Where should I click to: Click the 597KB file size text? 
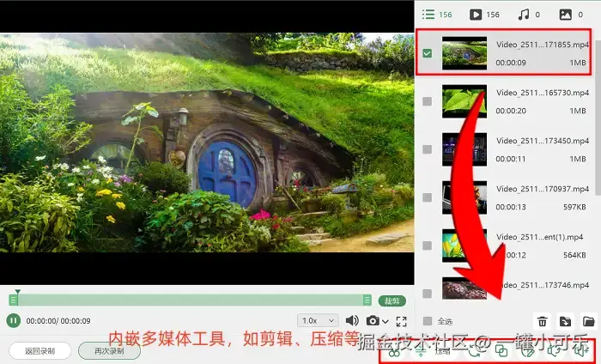point(574,207)
